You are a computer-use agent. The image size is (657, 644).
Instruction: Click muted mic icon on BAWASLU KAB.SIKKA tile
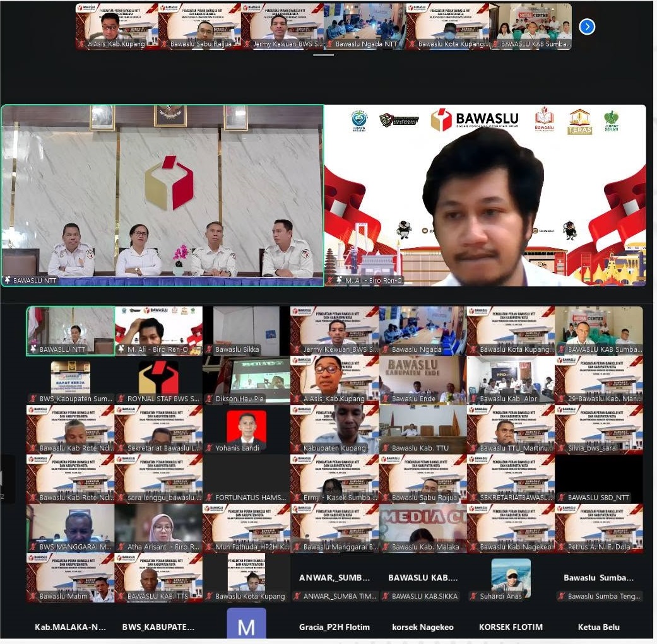pos(385,596)
